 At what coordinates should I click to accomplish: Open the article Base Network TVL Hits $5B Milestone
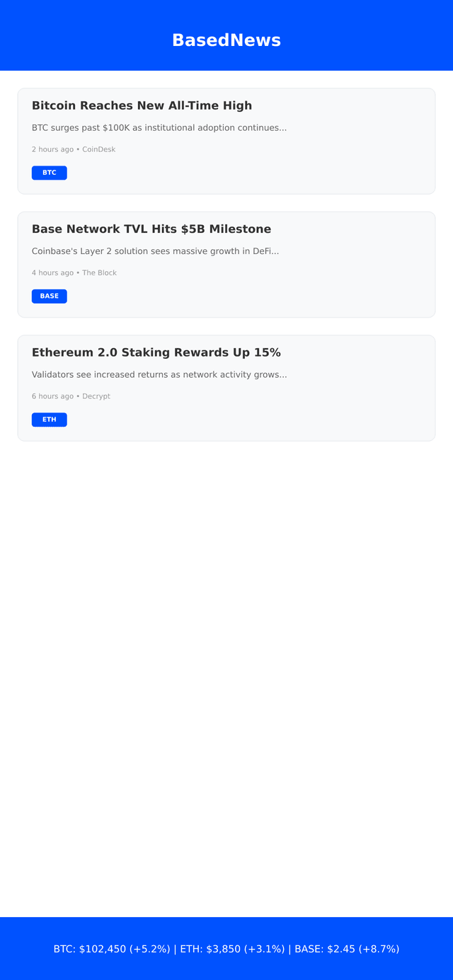point(150,229)
